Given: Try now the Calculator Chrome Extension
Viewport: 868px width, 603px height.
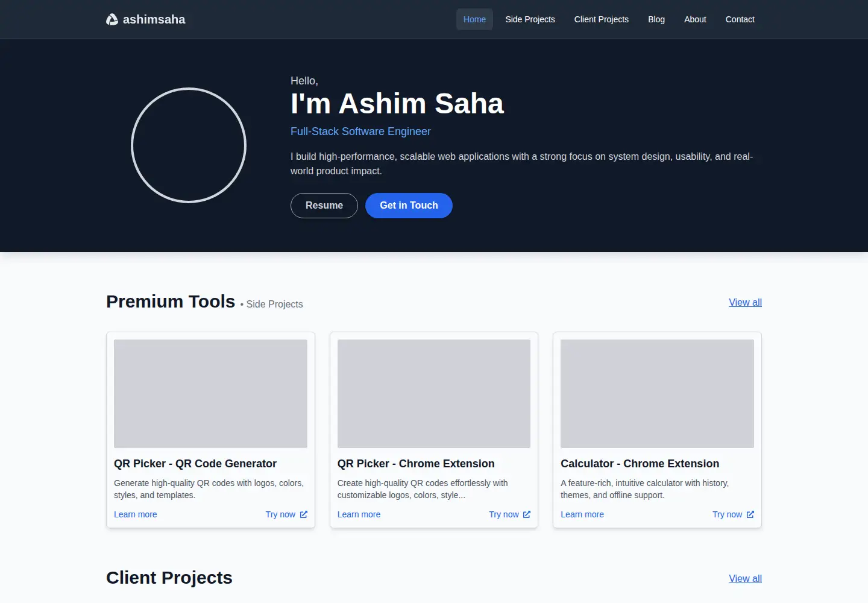Looking at the screenshot, I should pos(733,514).
